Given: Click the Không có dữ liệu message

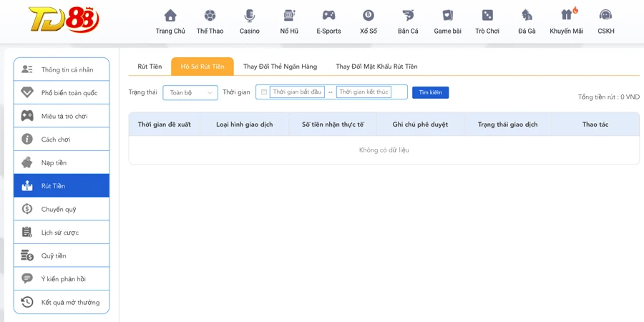Looking at the screenshot, I should tap(384, 150).
